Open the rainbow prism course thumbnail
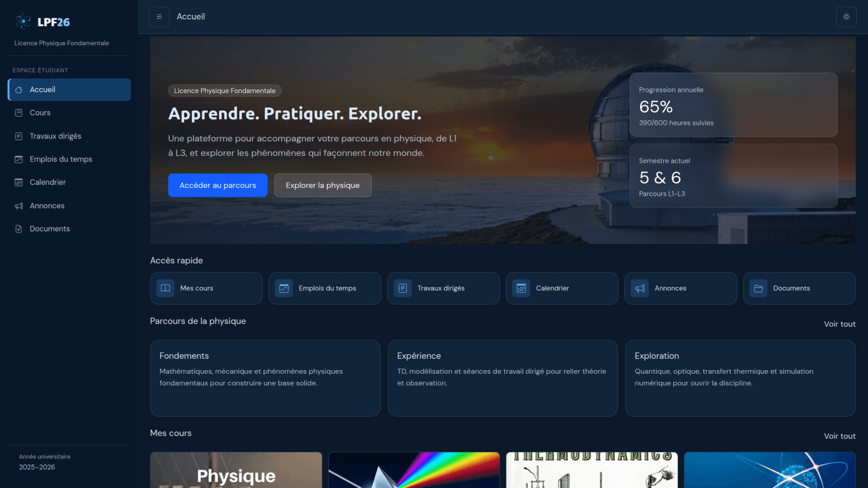868x488 pixels. [x=414, y=470]
